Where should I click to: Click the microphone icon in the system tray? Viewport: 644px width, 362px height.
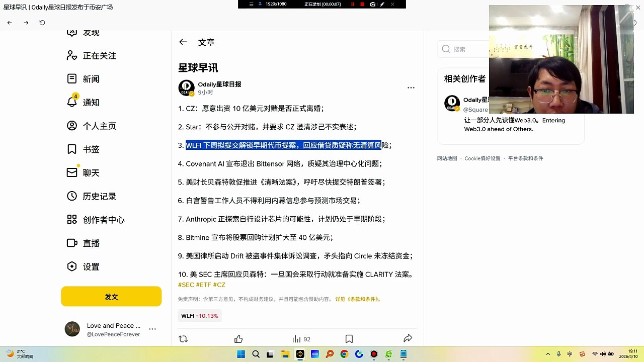tap(558, 354)
